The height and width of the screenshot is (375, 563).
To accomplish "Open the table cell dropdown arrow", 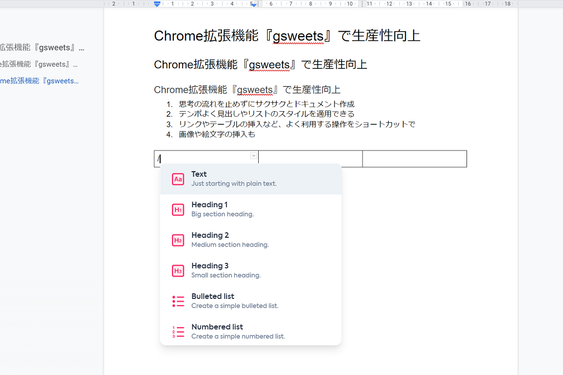I will [253, 156].
